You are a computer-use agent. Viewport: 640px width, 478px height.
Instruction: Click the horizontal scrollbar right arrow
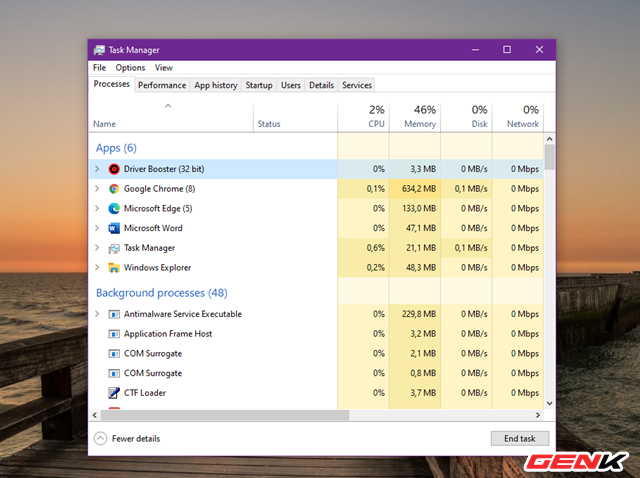(538, 415)
